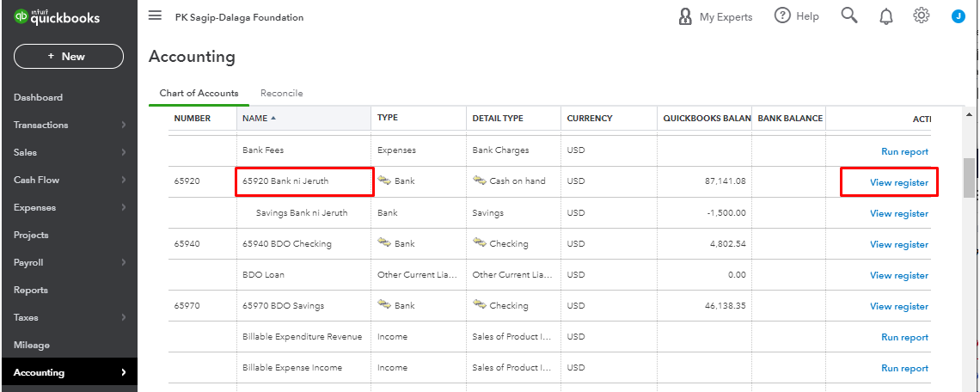Sort accounts by the Name column
The width and height of the screenshot is (980, 392).
pos(259,118)
